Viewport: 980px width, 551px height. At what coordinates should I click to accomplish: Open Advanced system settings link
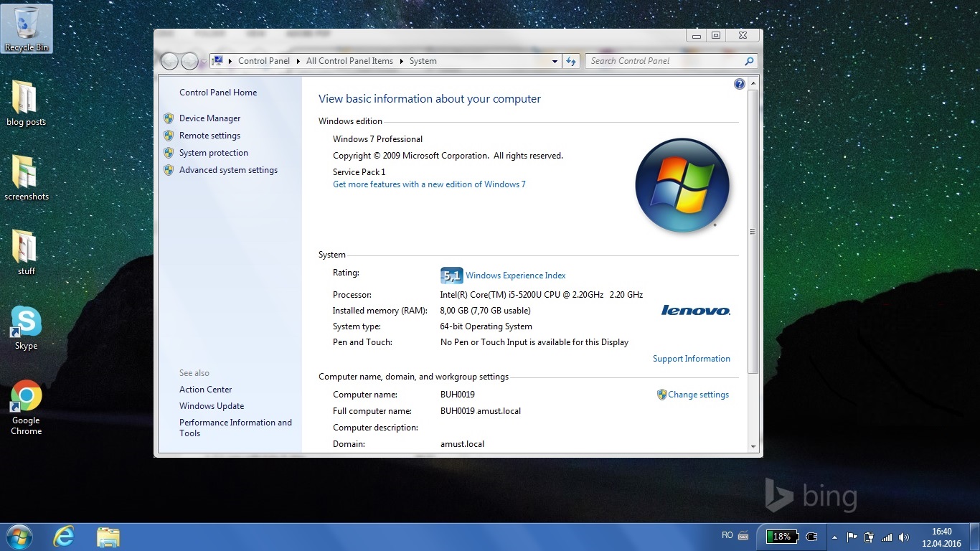pos(228,170)
